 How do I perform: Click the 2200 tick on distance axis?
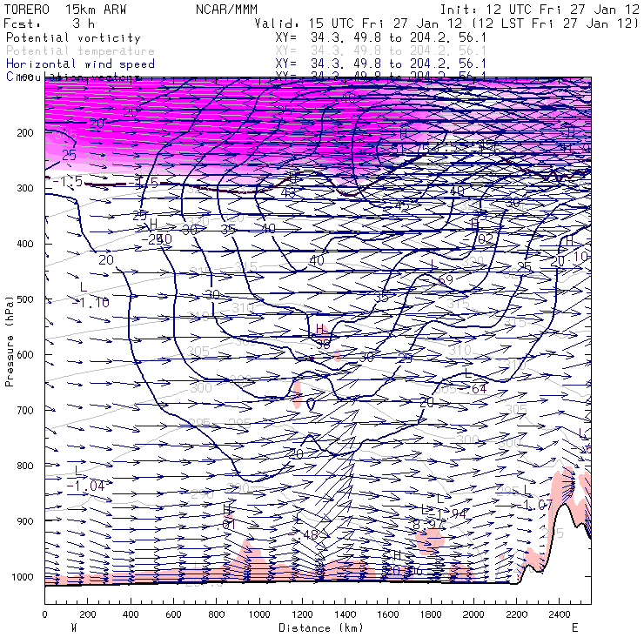click(517, 614)
